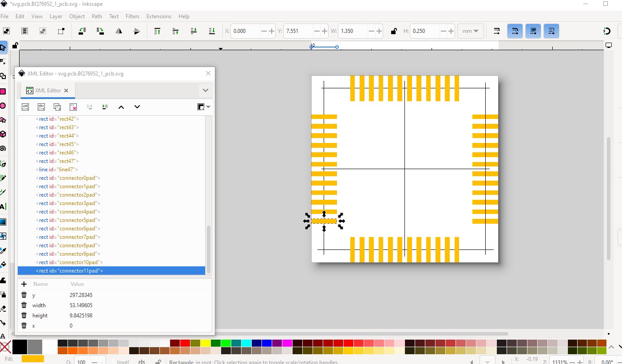Viewport: 622px width, 364px height.
Task: Open the Filters menu
Action: point(132,16)
